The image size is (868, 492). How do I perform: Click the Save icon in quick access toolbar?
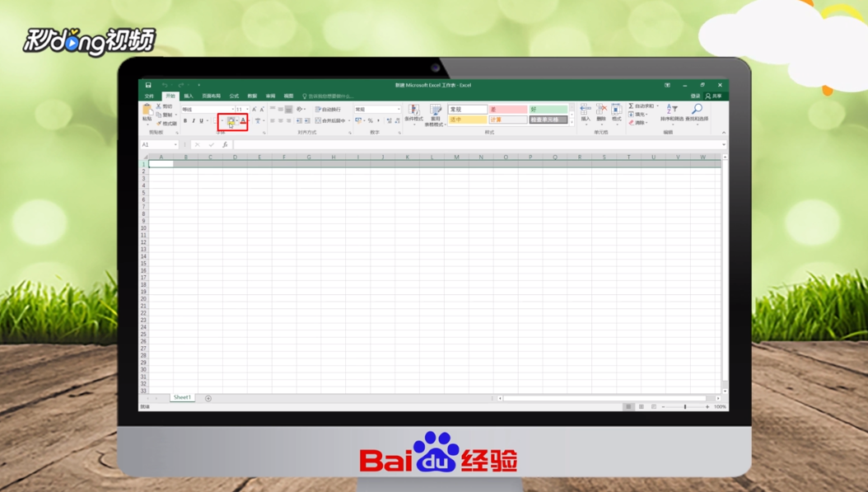pos(148,86)
